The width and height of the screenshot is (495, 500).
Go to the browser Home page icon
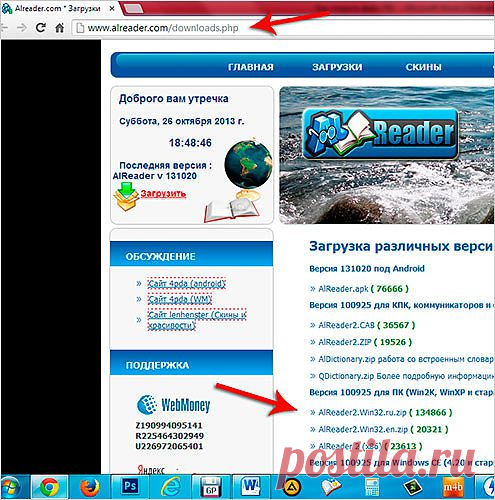pyautogui.click(x=60, y=28)
